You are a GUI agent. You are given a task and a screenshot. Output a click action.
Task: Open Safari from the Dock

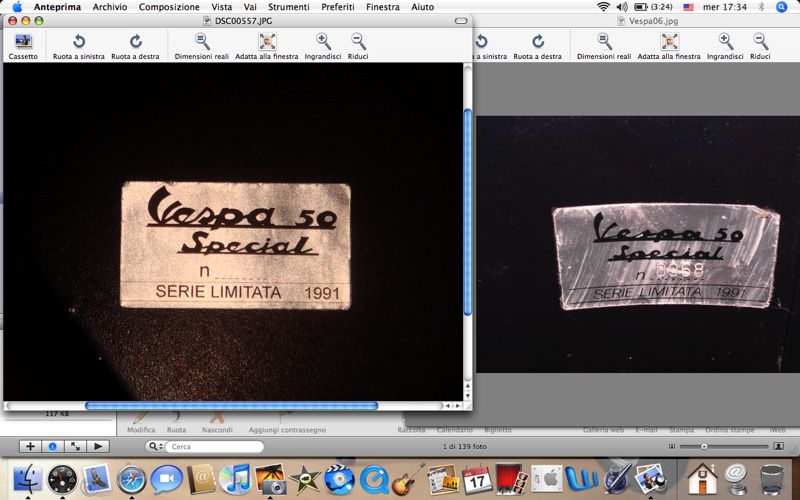coord(131,480)
